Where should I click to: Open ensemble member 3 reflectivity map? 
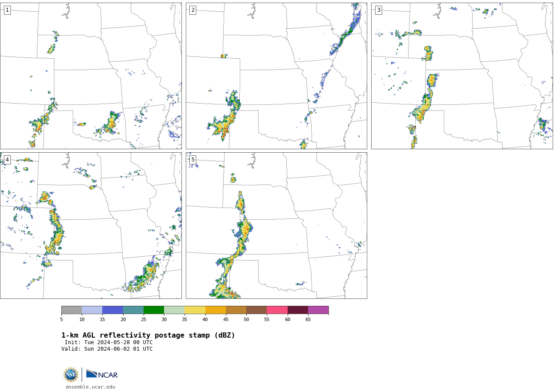pyautogui.click(x=462, y=76)
